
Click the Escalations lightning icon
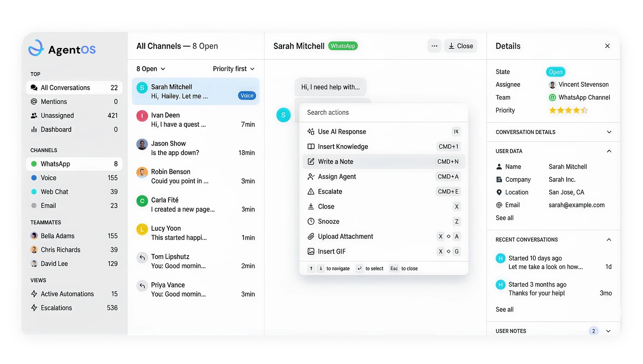(34, 307)
